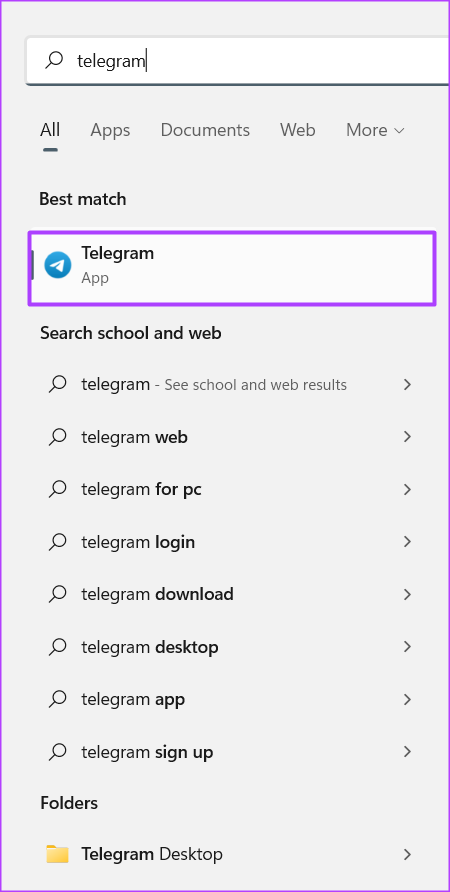The height and width of the screenshot is (892, 450).
Task: Switch to the Apps tab
Action: pos(110,130)
